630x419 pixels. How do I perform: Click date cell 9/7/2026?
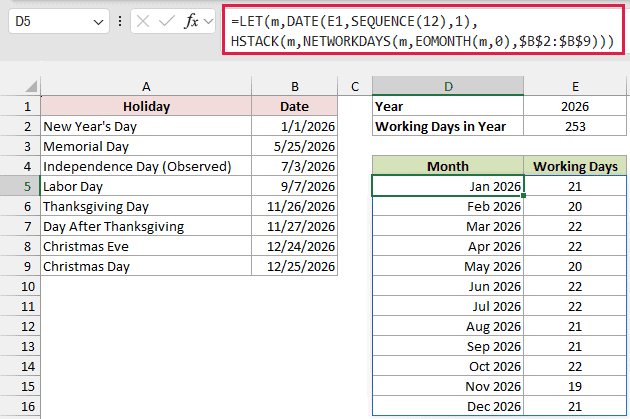coord(295,186)
